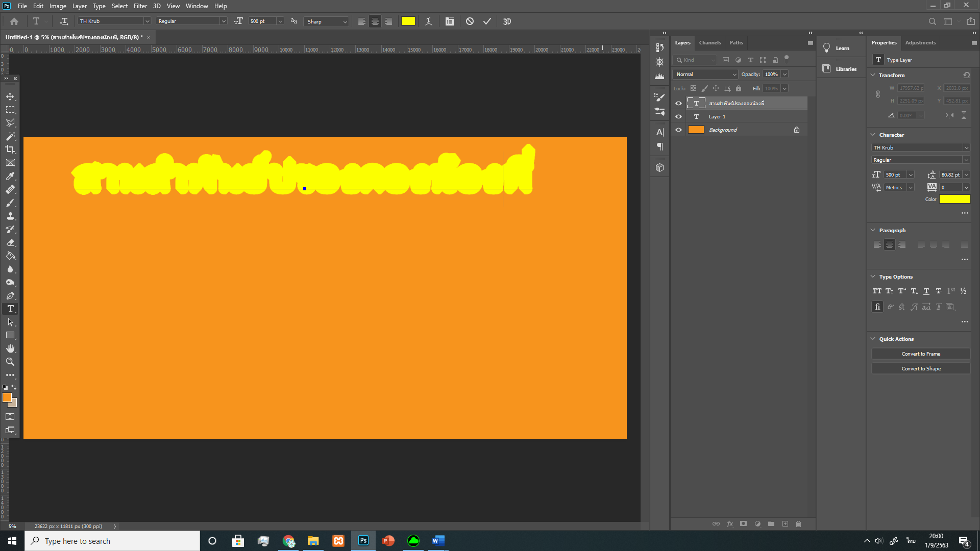Commit current text edits checkmark
This screenshot has height=551, width=980.
tap(487, 21)
